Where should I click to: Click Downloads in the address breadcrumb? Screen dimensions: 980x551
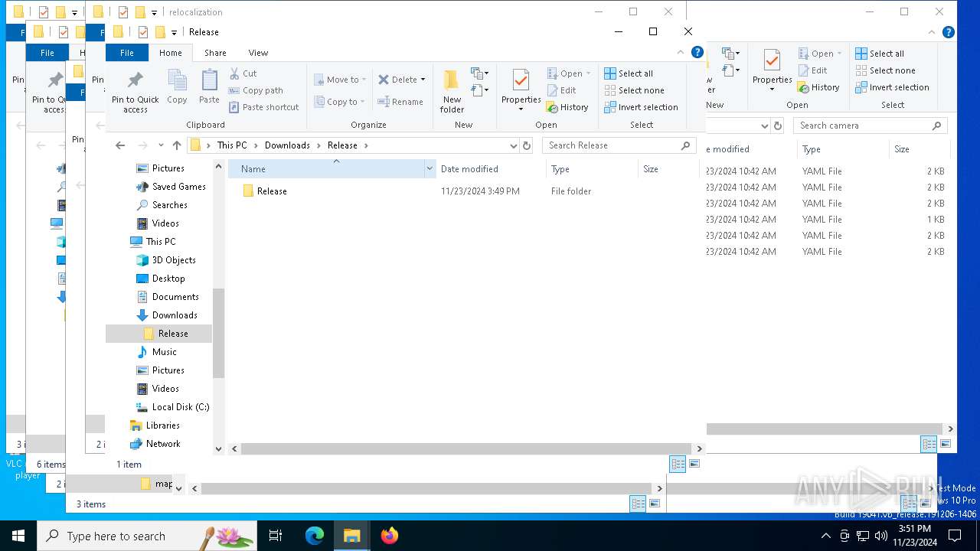[x=287, y=145]
